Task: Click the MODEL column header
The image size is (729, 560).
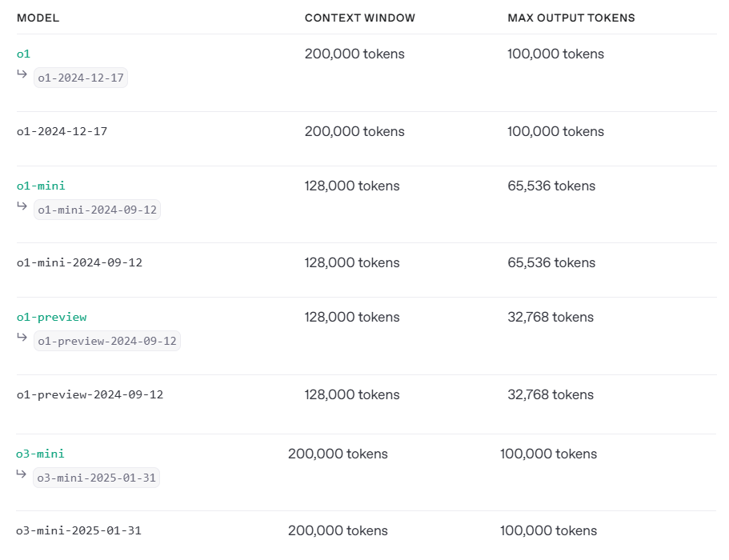Action: click(38, 18)
